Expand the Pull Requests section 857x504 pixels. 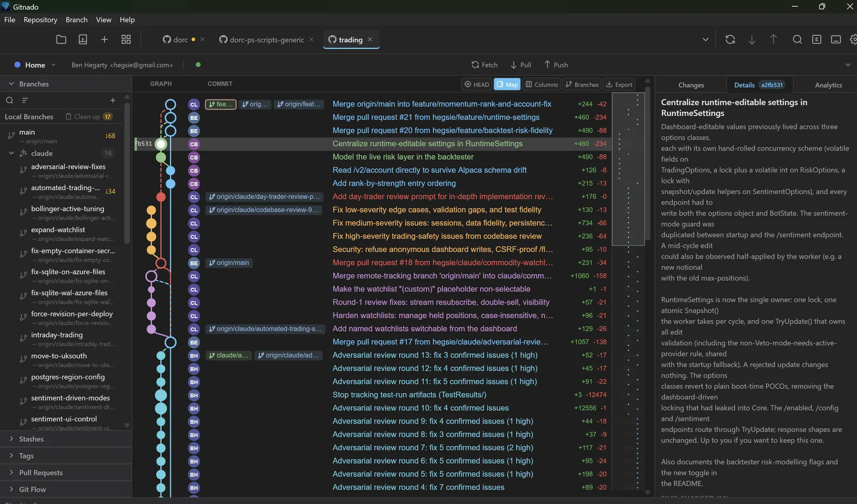pos(11,472)
